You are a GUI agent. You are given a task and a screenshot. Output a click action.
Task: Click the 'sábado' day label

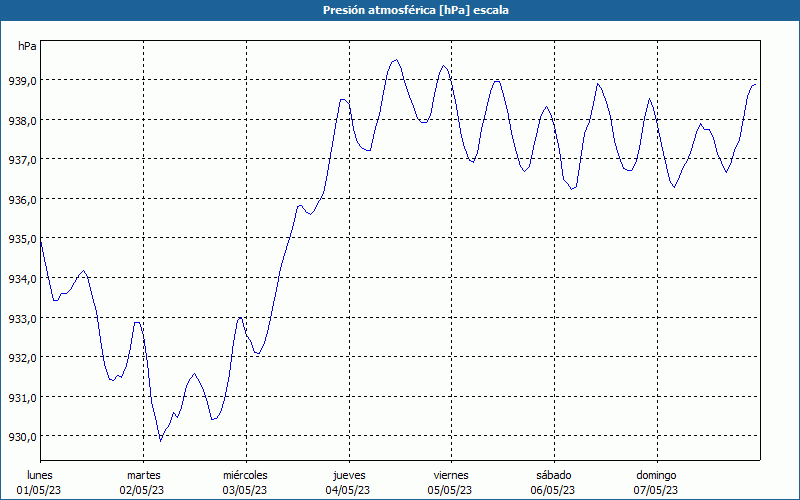point(554,475)
